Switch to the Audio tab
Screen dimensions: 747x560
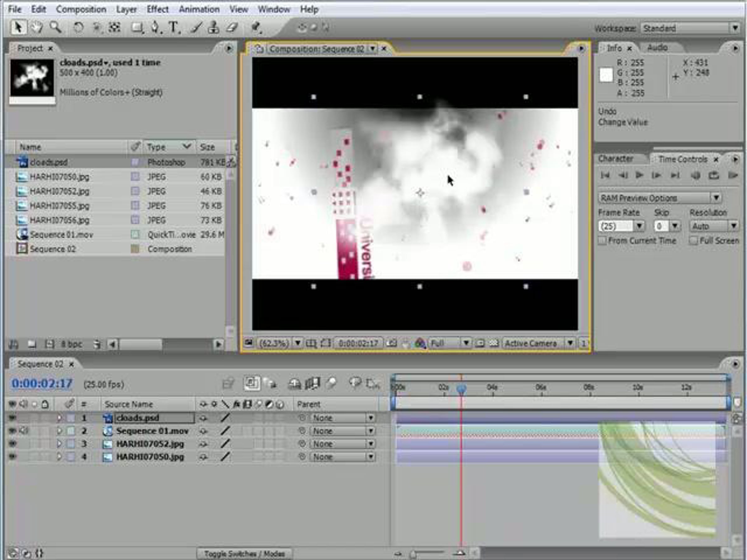click(657, 48)
